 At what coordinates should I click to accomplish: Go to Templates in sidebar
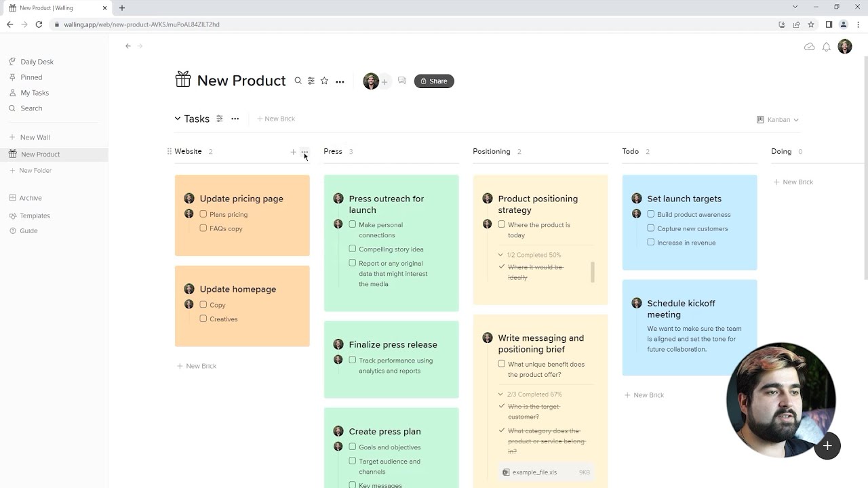pyautogui.click(x=35, y=216)
